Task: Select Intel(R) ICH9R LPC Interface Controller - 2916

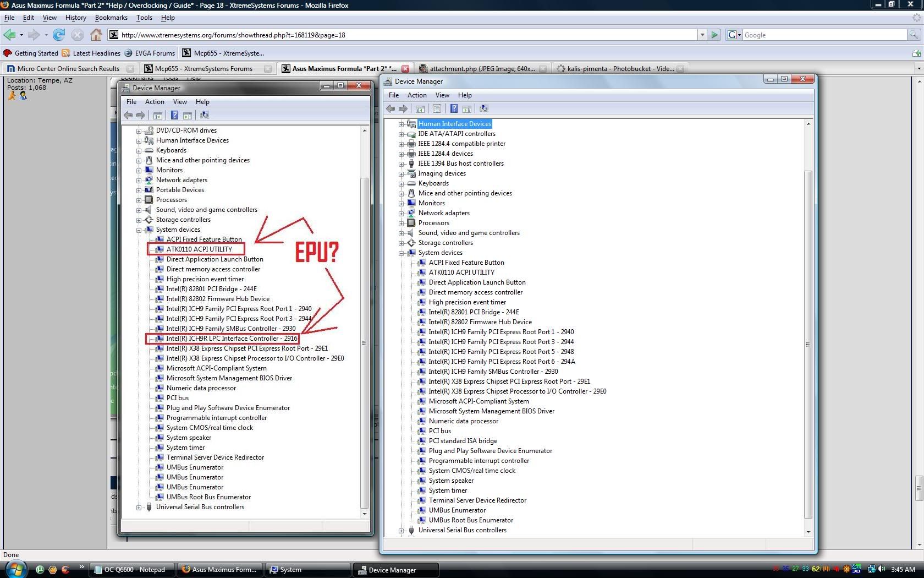Action: coord(232,339)
